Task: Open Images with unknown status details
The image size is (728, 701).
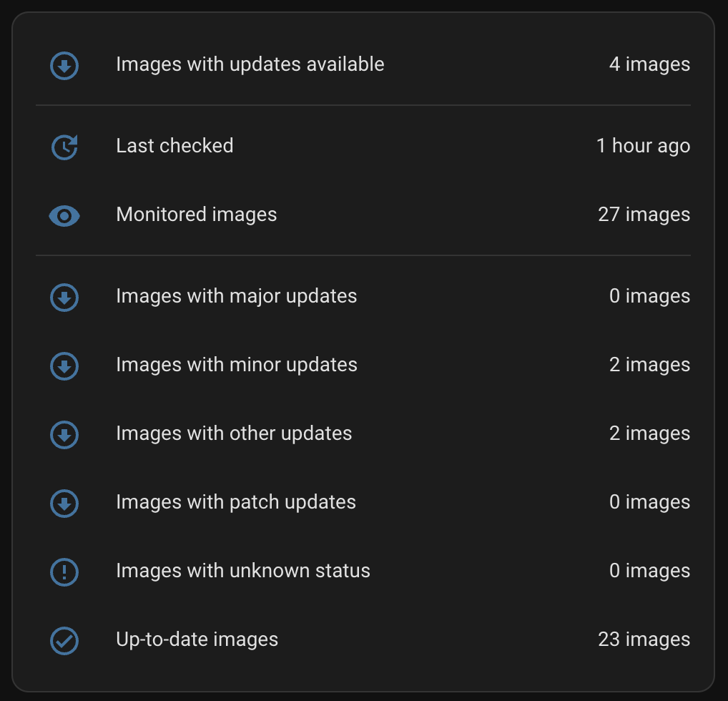Action: 243,571
